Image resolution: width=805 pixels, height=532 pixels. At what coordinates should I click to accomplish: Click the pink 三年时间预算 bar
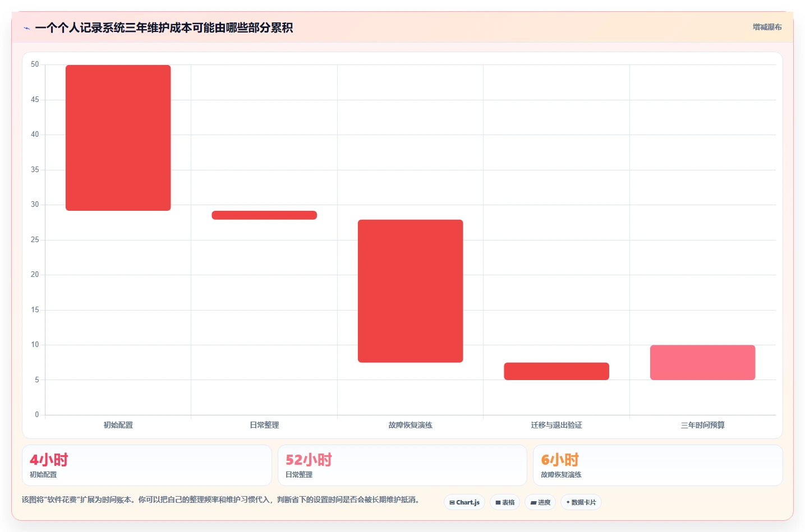[x=703, y=363]
